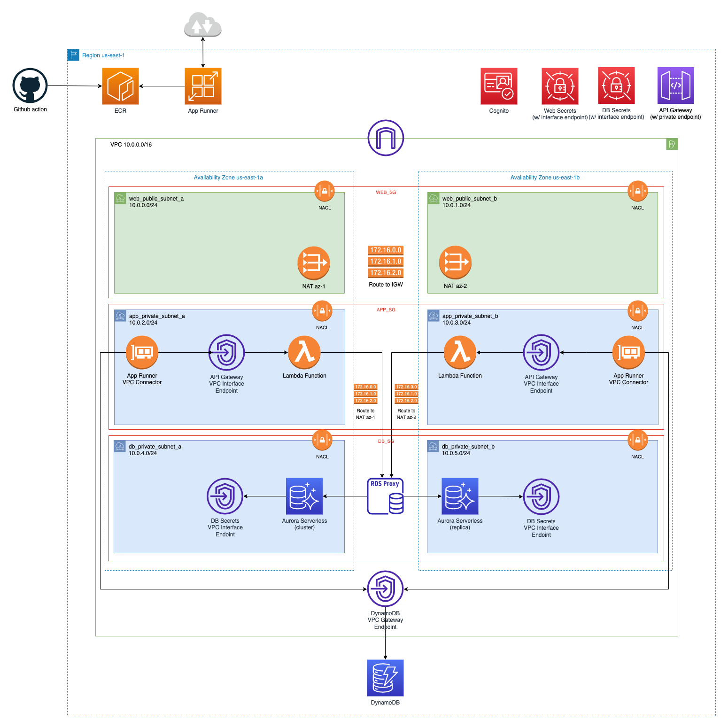Click 'Availability Zone us-east-1a' label
728x728 pixels.
tap(228, 178)
